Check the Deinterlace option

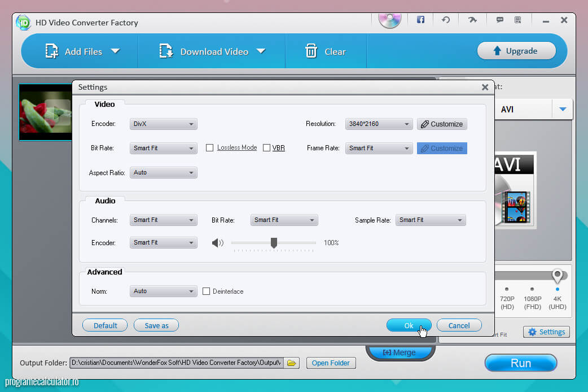[x=207, y=291]
